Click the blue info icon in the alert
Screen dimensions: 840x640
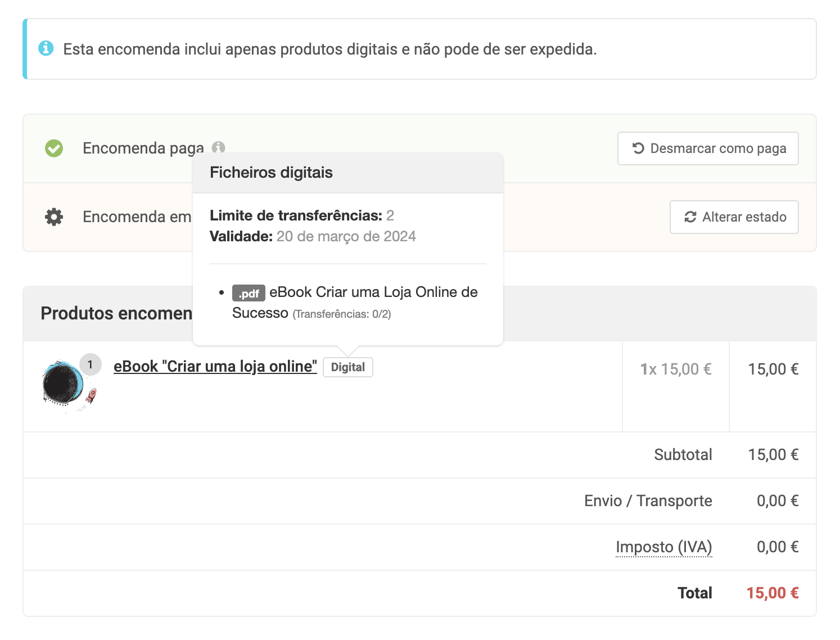pyautogui.click(x=46, y=49)
